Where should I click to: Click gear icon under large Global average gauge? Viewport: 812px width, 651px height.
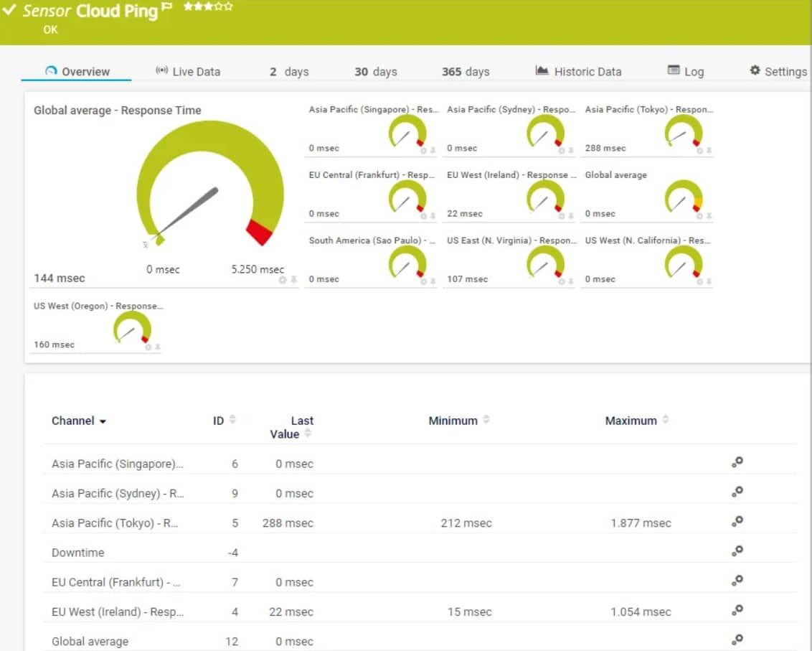282,280
